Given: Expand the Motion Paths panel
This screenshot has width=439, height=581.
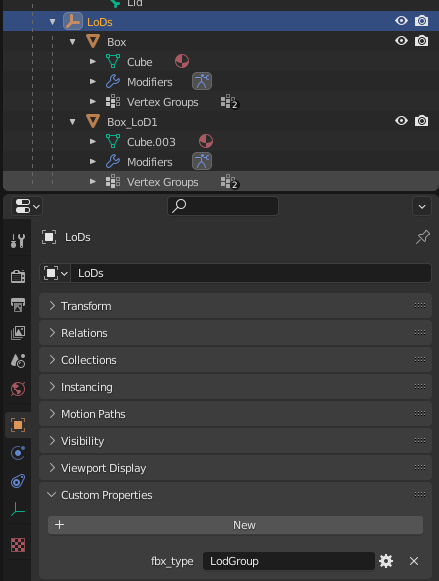Looking at the screenshot, I should tap(235, 414).
